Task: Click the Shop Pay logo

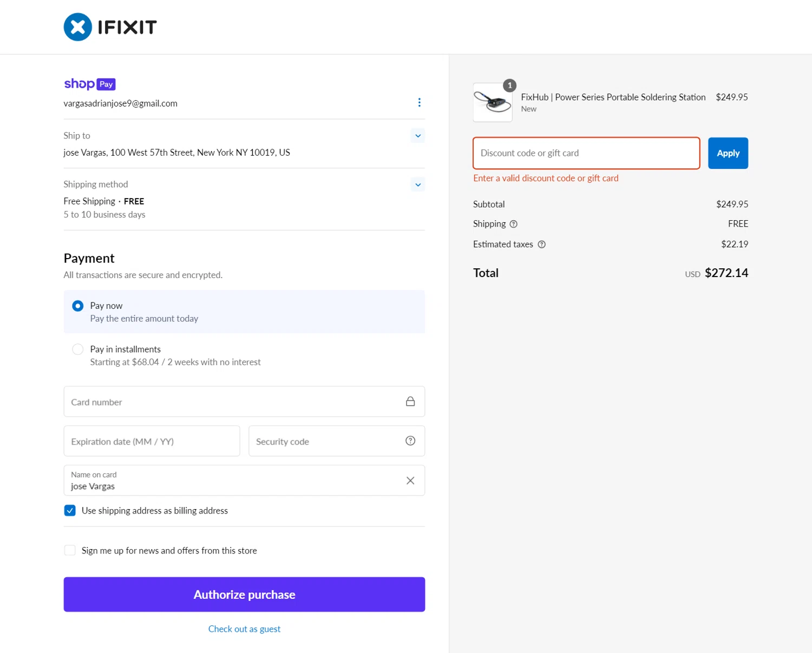Action: (89, 84)
